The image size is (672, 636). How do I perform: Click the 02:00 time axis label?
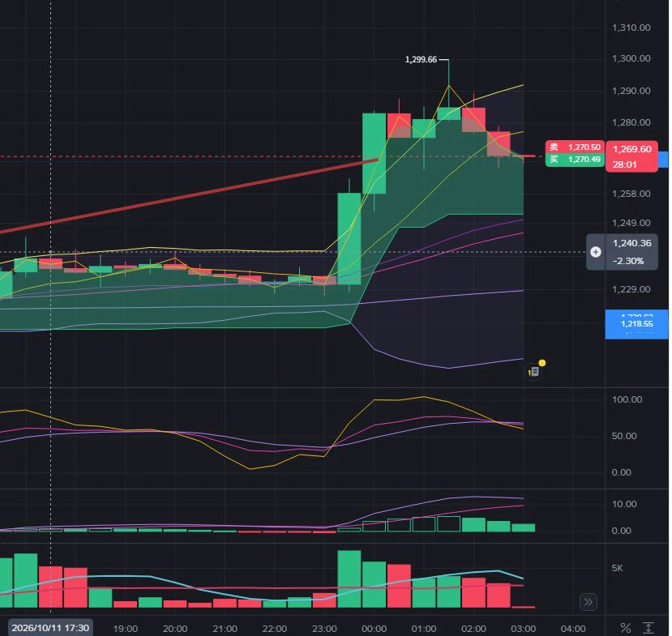pos(473,629)
